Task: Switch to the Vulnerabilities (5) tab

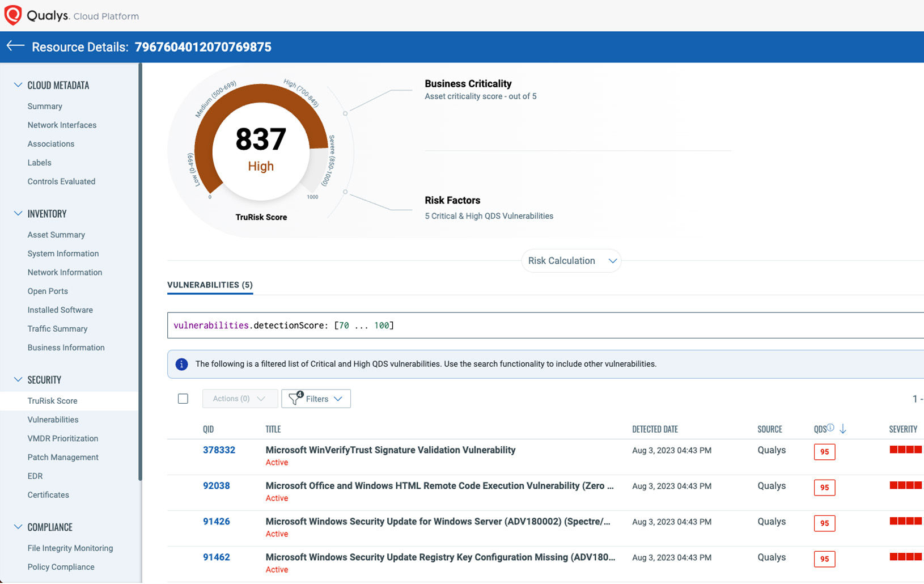Action: (x=209, y=285)
